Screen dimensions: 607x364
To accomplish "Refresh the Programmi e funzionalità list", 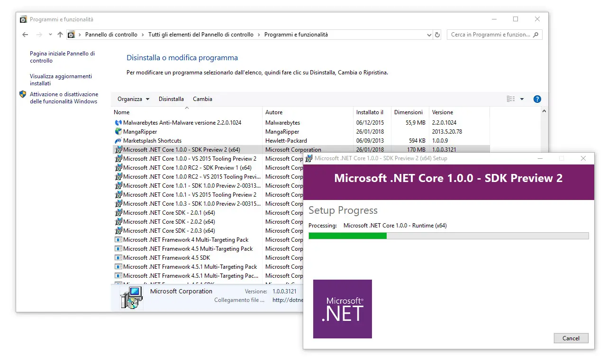I will pyautogui.click(x=437, y=35).
